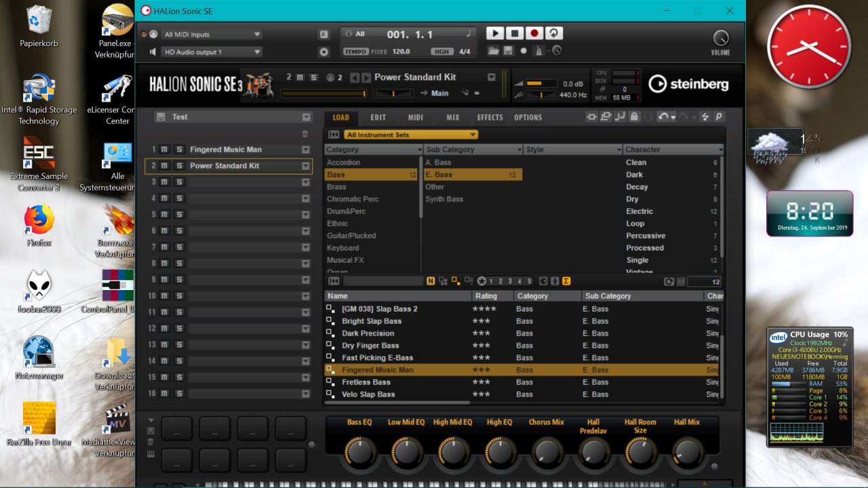Image resolution: width=868 pixels, height=488 pixels.
Task: Open the Papierkorb recycle bin
Action: pos(39,26)
